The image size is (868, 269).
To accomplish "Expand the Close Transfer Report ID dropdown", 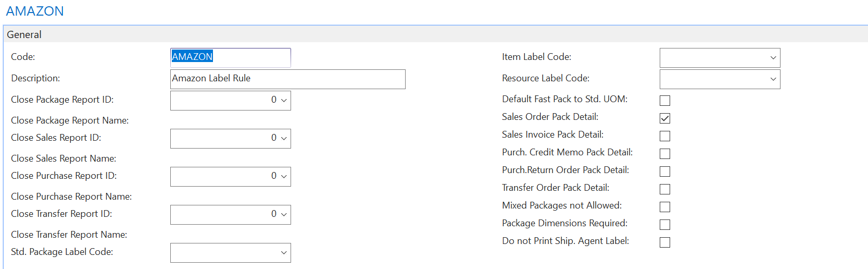I will 284,214.
